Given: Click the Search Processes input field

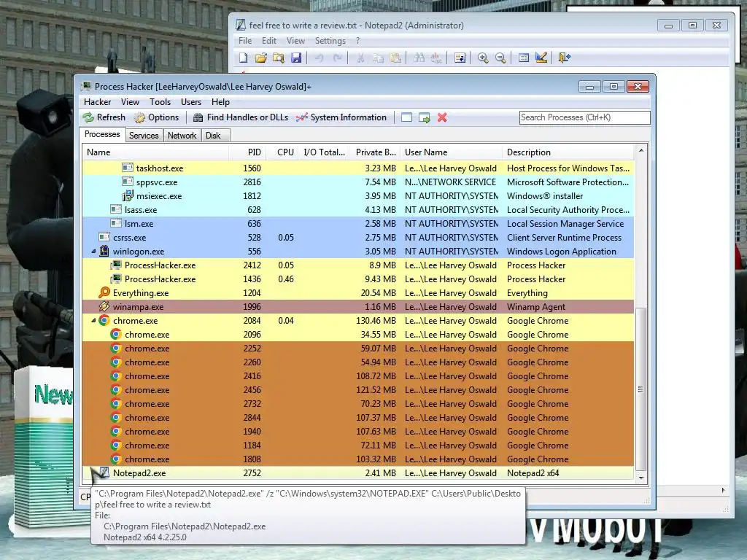Looking at the screenshot, I should (584, 117).
